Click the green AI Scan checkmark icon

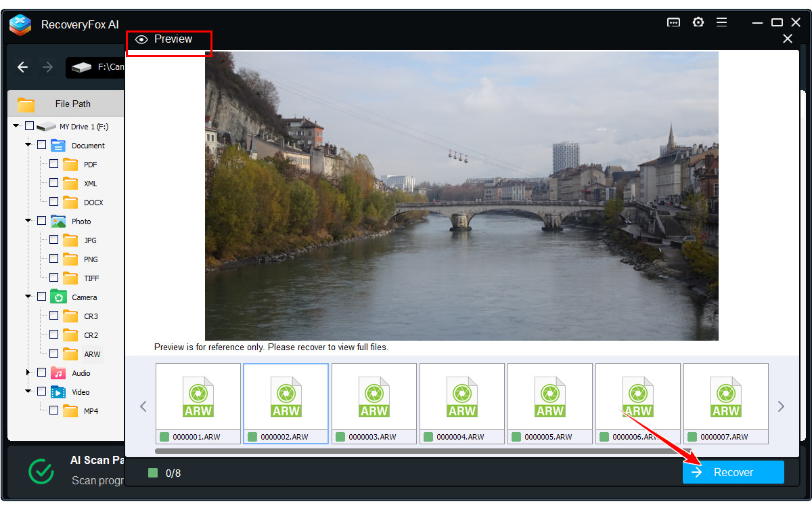pos(41,472)
